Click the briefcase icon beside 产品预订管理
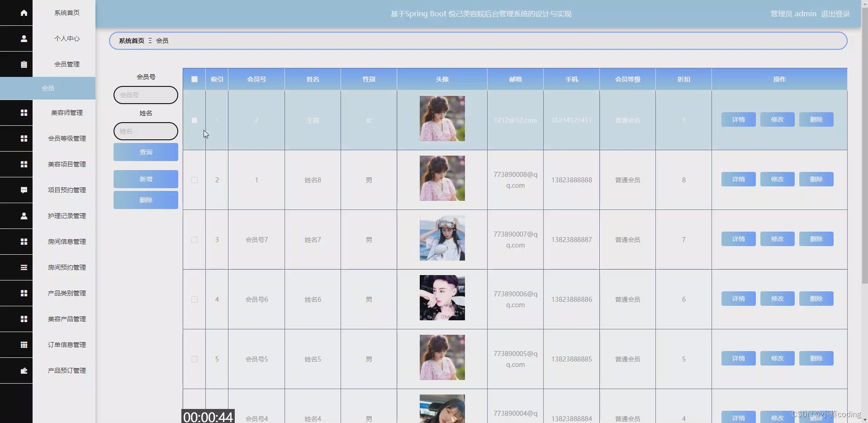The image size is (868, 423). (24, 371)
